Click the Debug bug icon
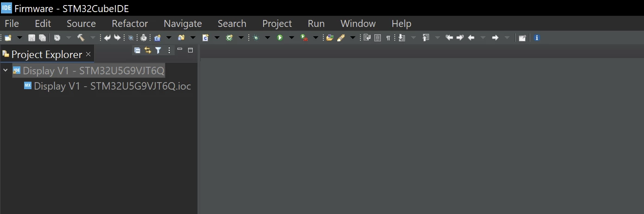Screen dimensions: 644x214 tap(256, 38)
